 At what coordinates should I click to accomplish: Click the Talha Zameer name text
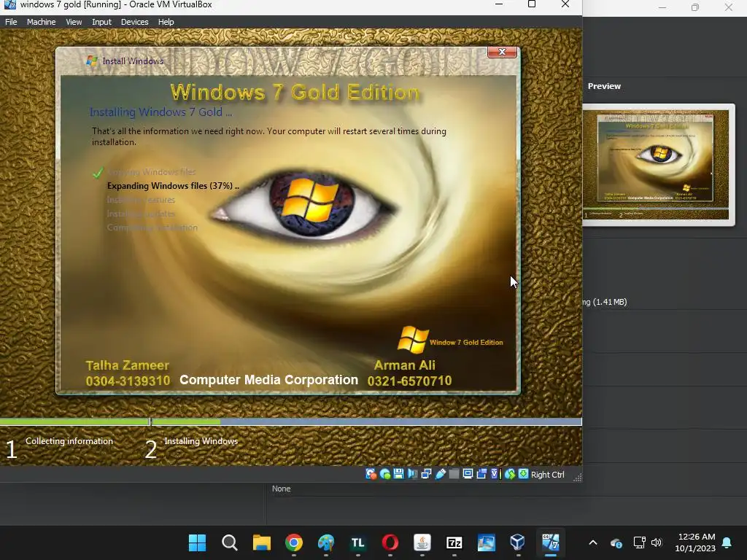coord(127,365)
